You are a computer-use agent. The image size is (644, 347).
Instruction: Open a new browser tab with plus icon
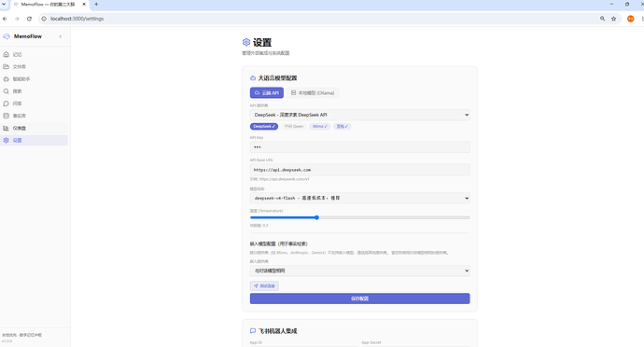click(x=96, y=4)
